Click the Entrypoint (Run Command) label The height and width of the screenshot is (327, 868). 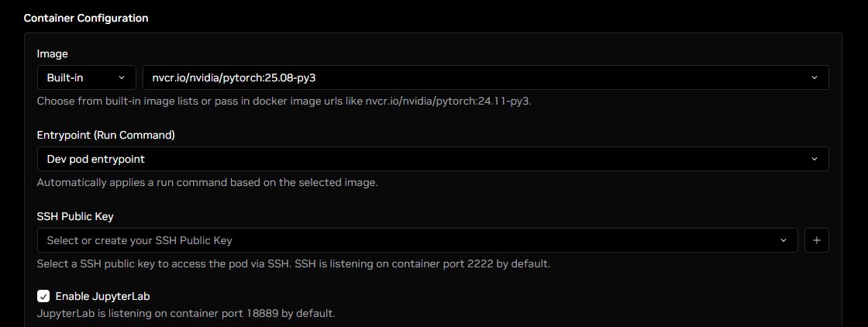[105, 135]
